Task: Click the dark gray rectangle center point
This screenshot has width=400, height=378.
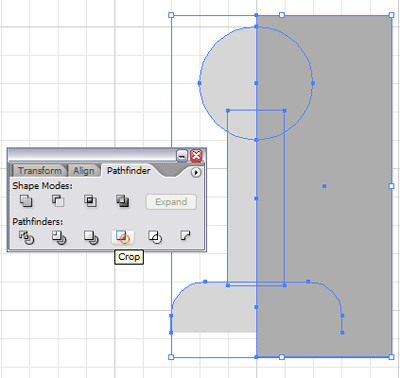Action: tap(324, 186)
